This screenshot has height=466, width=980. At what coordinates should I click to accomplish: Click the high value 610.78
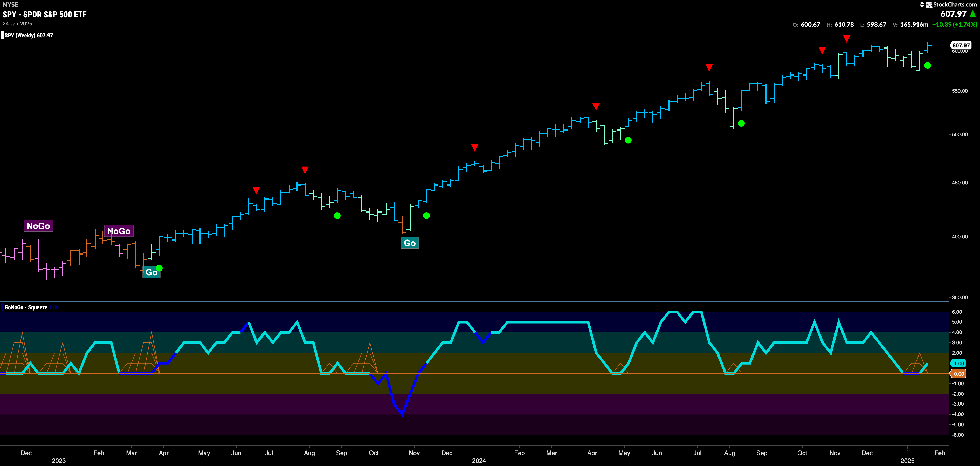pyautogui.click(x=844, y=24)
